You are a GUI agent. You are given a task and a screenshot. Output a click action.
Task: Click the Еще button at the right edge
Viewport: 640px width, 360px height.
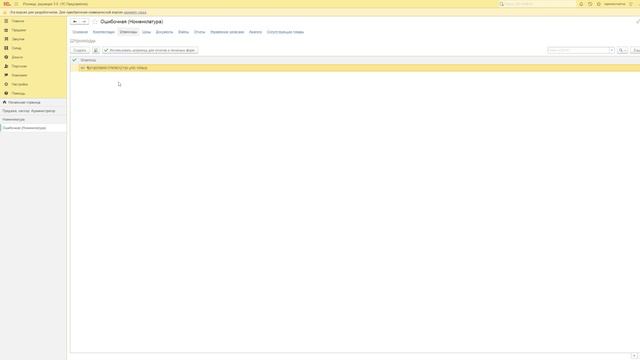(x=636, y=50)
